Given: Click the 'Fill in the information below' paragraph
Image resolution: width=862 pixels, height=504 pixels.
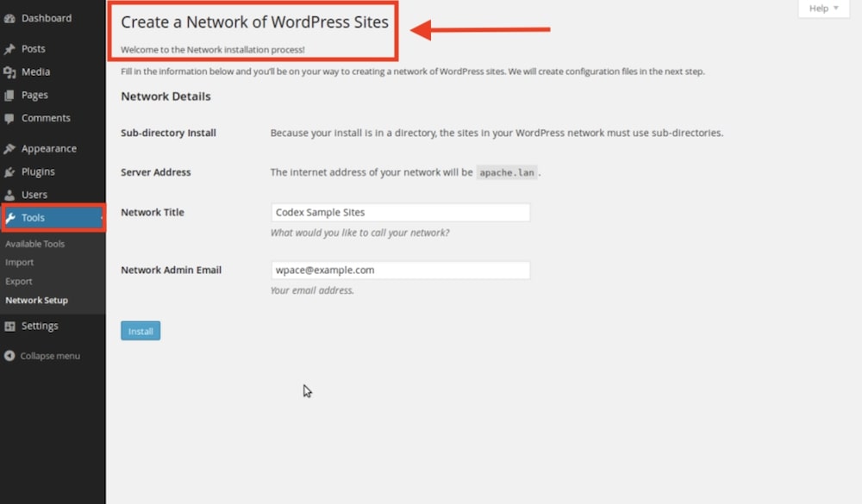Looking at the screenshot, I should click(x=413, y=72).
